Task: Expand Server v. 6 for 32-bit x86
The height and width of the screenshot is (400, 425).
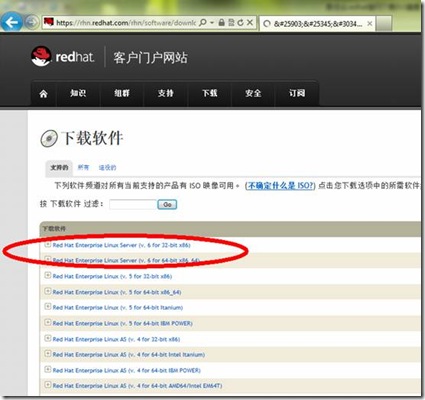Action: pos(48,245)
